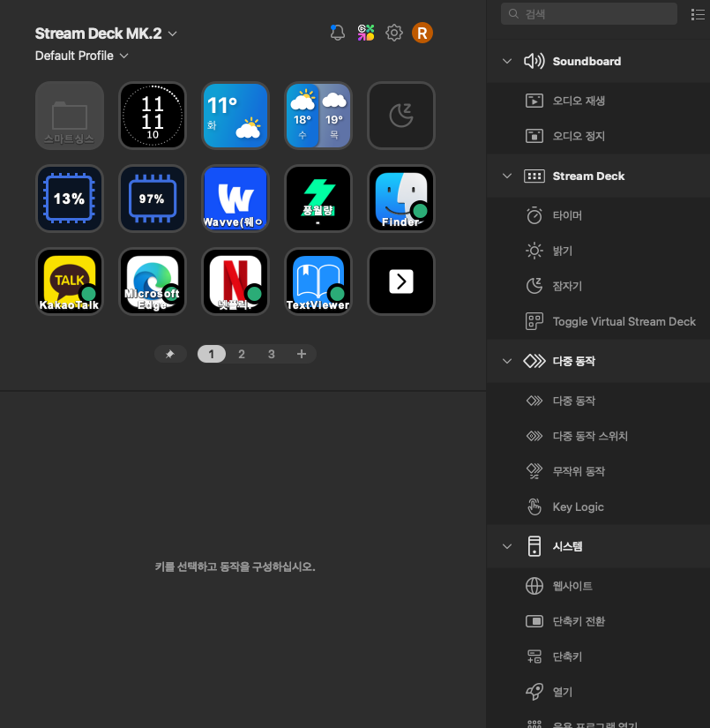Switch to page 3

[272, 354]
